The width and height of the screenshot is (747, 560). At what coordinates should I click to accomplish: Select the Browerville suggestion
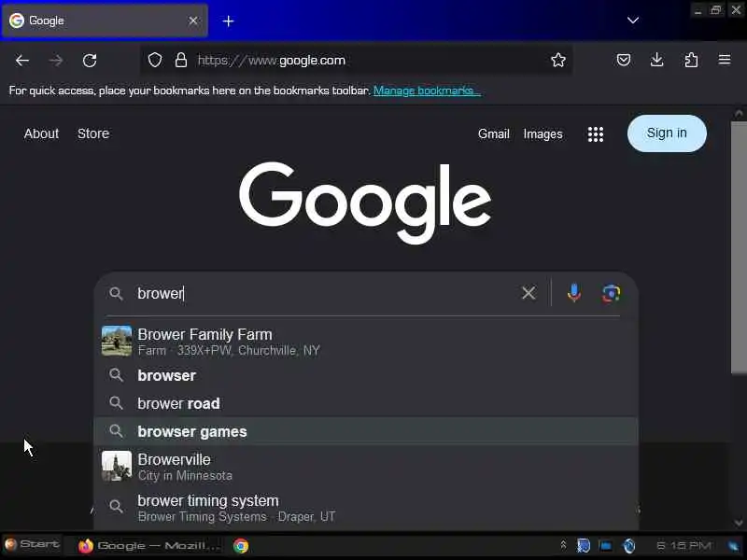coord(366,466)
